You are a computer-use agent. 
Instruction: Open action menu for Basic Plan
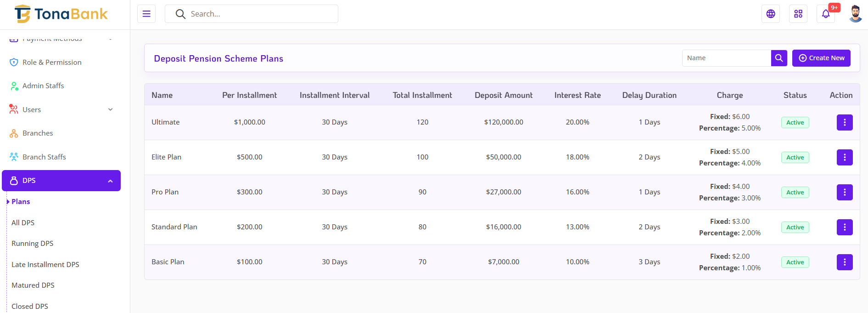pyautogui.click(x=844, y=262)
